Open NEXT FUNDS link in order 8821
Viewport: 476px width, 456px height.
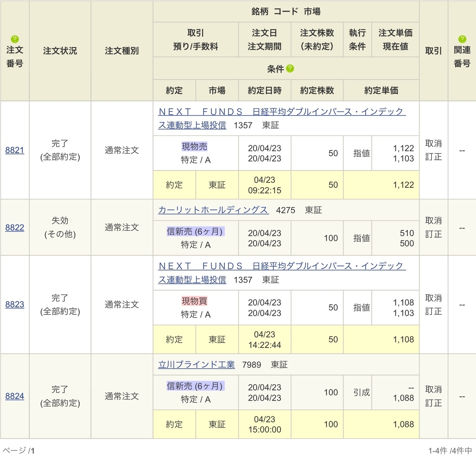pos(282,118)
